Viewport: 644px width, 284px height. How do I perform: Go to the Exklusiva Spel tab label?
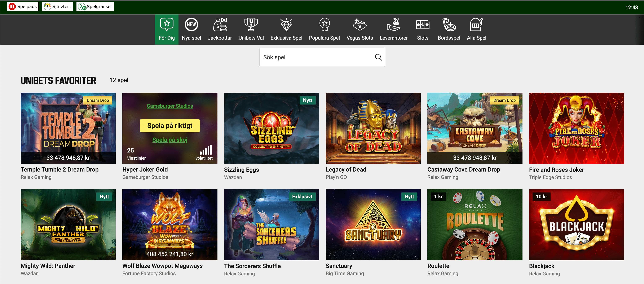point(286,38)
